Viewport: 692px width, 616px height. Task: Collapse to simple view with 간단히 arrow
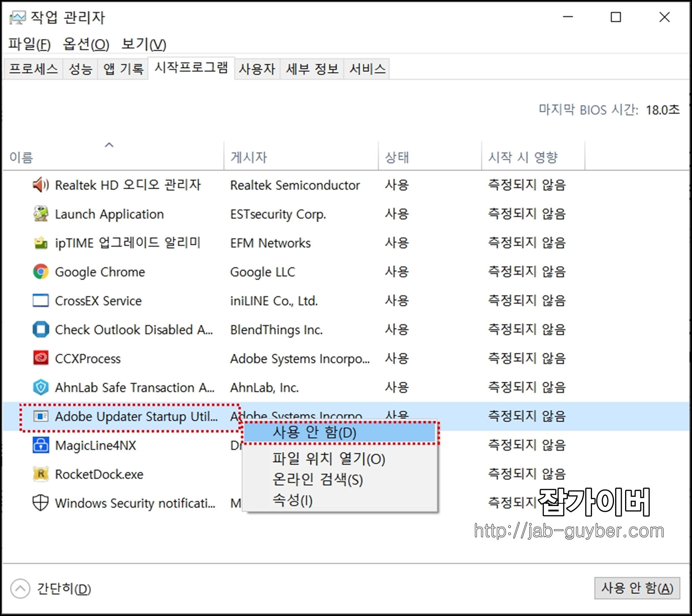click(x=20, y=589)
